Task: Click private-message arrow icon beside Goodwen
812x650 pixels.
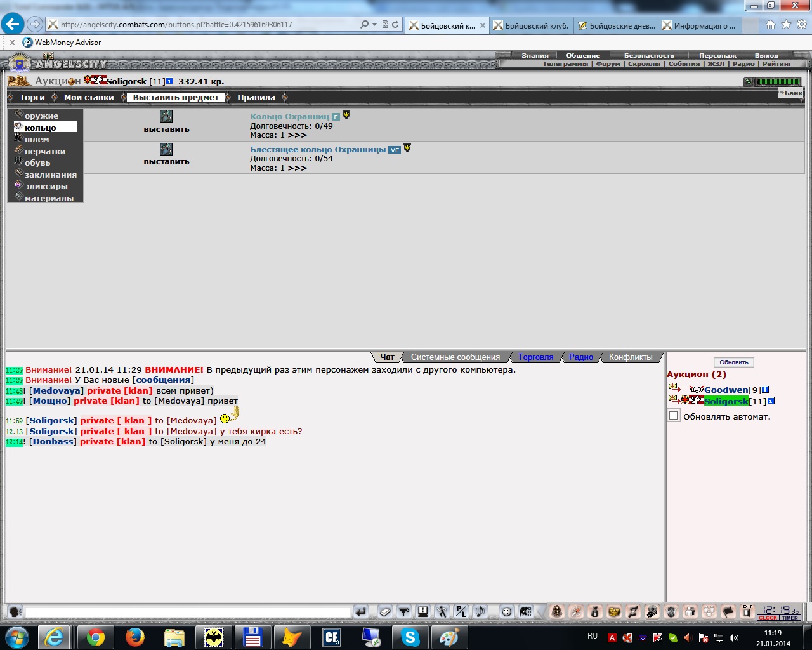Action: [x=674, y=388]
